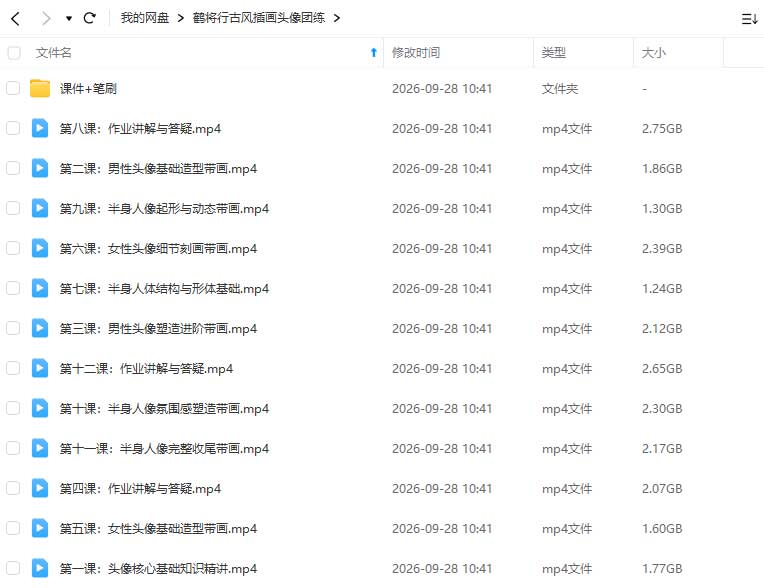Screen dimensions: 764x588
Task: Check the box for 第三课：男性头像塑造进阶带画.mp4
Action: coord(13,328)
